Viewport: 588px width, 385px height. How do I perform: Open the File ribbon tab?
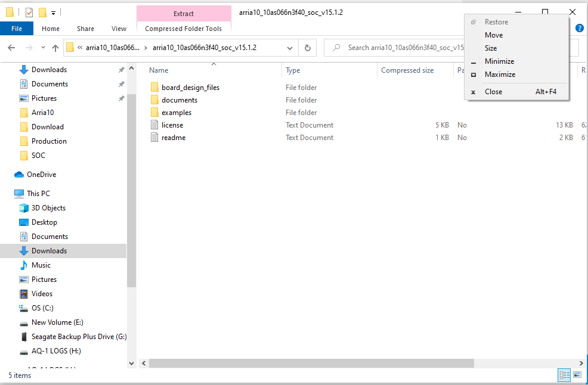coord(17,29)
